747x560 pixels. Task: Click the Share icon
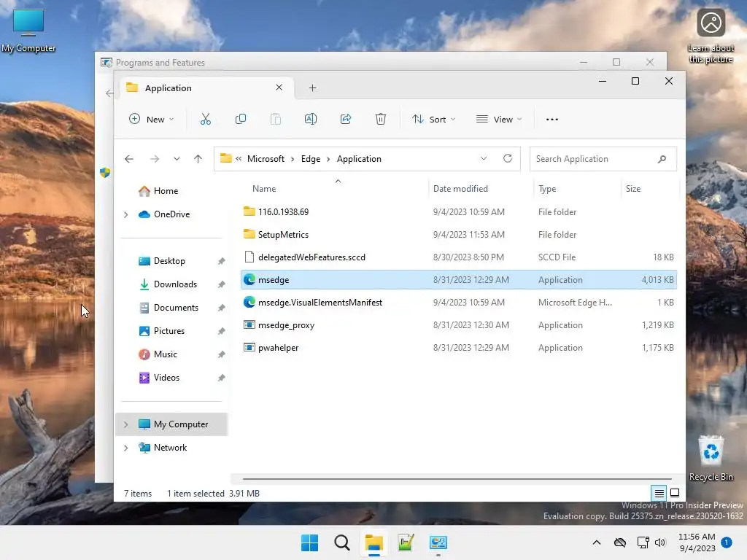346,119
